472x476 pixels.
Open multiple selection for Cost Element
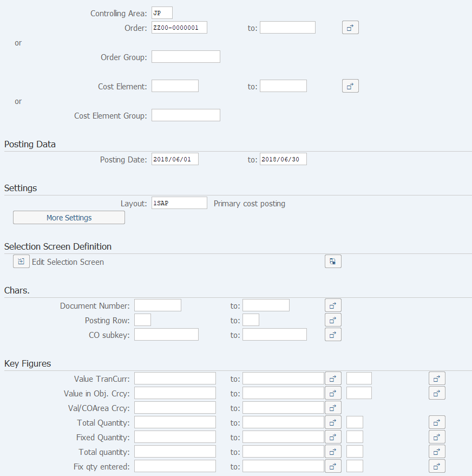pyautogui.click(x=350, y=86)
